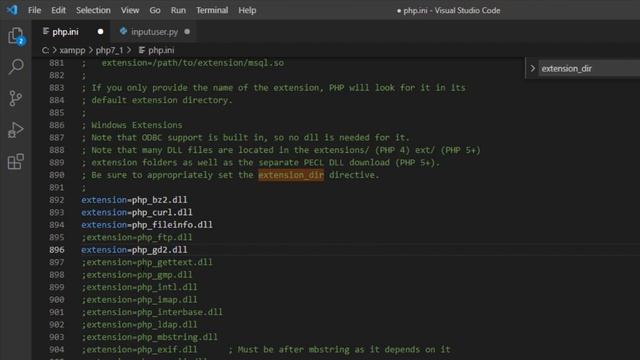Select the C: breadcrumb segment

45,50
